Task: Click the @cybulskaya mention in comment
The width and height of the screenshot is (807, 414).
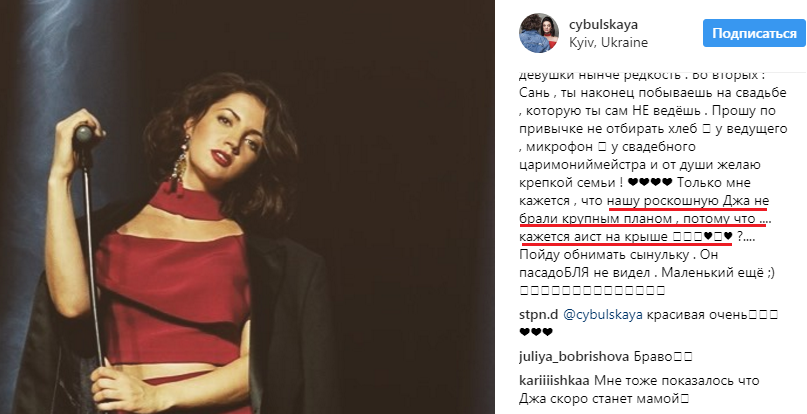Action: tap(603, 315)
